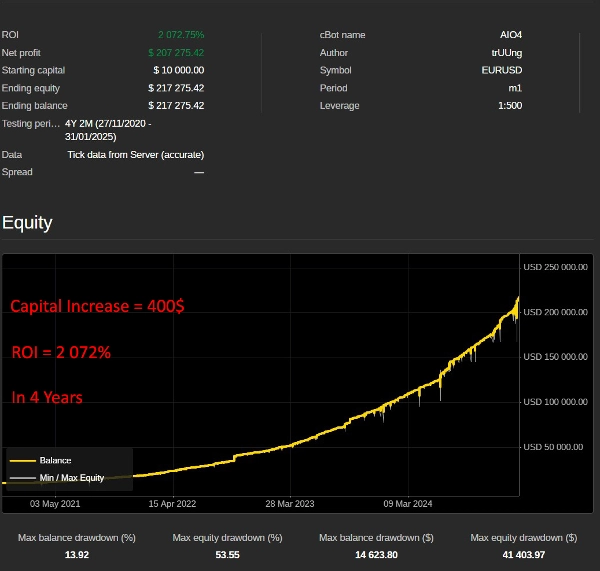Click the red Capital Increase annotation text
The image size is (600, 571).
point(97,307)
